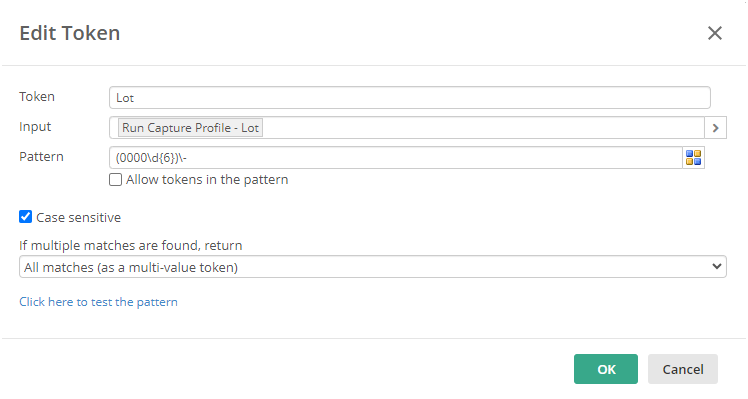The width and height of the screenshot is (748, 399).
Task: Open the multiple matches return dropdown
Action: click(x=373, y=267)
